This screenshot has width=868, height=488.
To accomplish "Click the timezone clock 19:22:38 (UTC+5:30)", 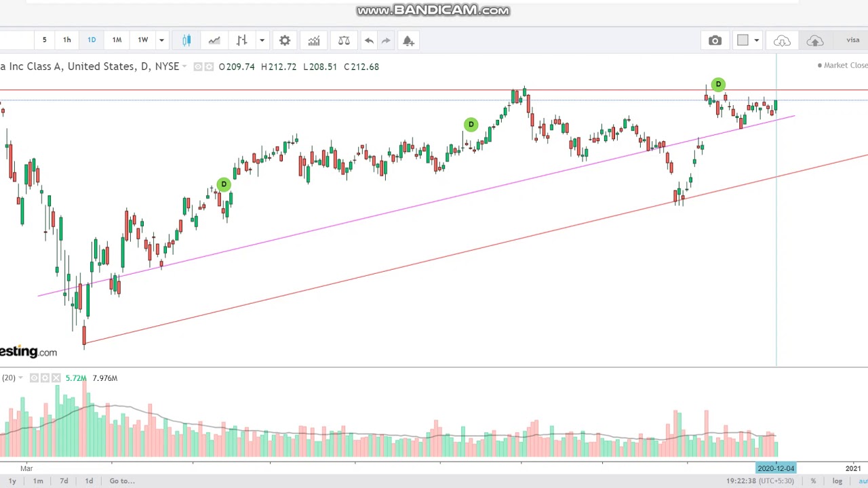I will pos(760,481).
